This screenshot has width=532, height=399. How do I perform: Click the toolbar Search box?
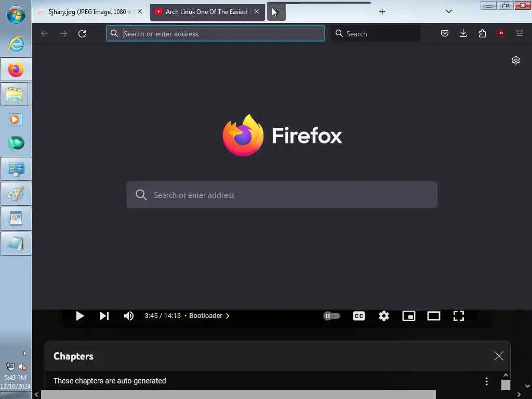(376, 34)
